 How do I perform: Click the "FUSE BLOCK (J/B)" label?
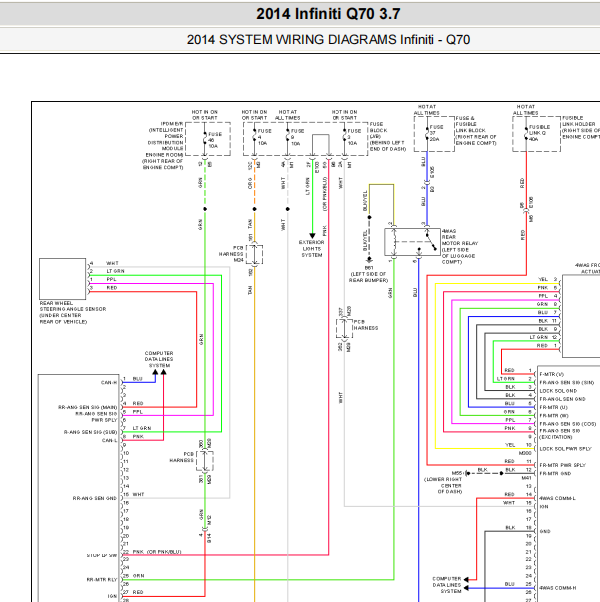388,136
